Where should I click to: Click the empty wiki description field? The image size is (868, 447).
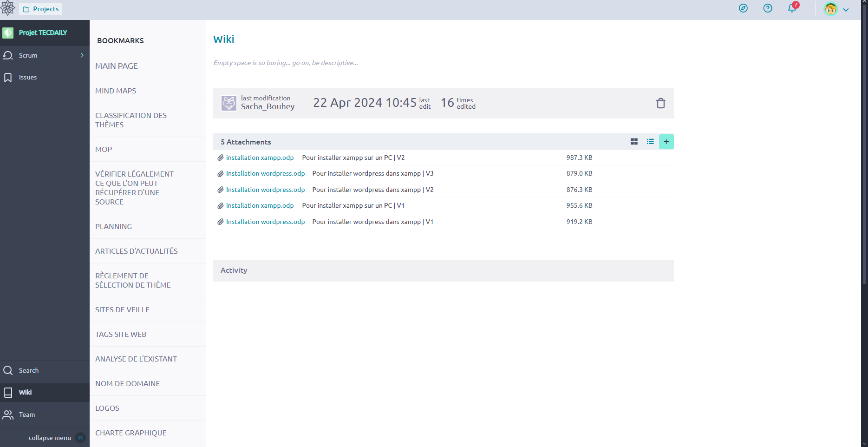[286, 63]
